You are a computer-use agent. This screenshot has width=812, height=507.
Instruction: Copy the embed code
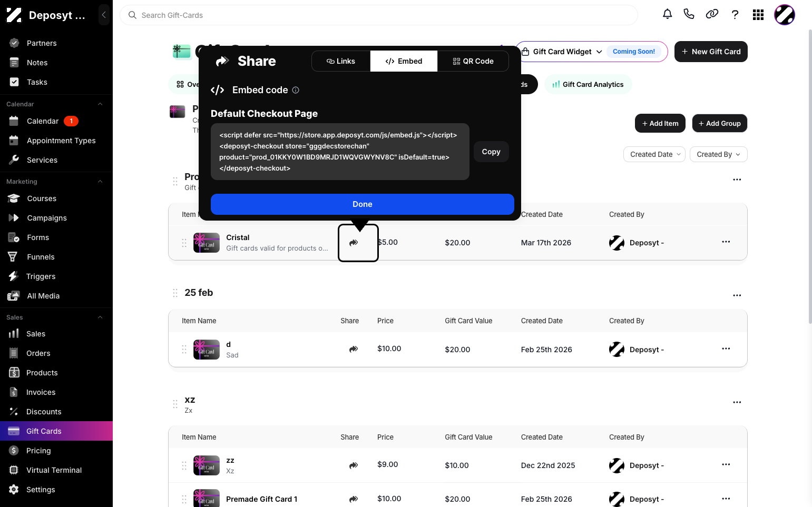(491, 152)
